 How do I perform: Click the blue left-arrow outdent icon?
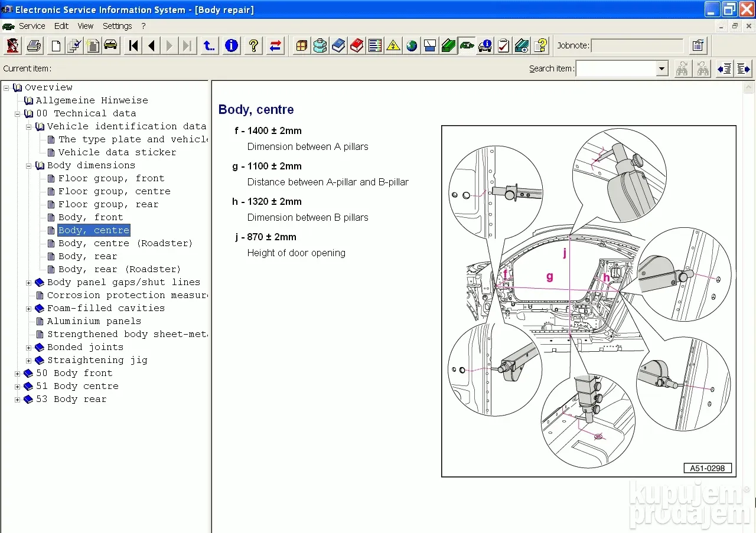click(x=725, y=68)
